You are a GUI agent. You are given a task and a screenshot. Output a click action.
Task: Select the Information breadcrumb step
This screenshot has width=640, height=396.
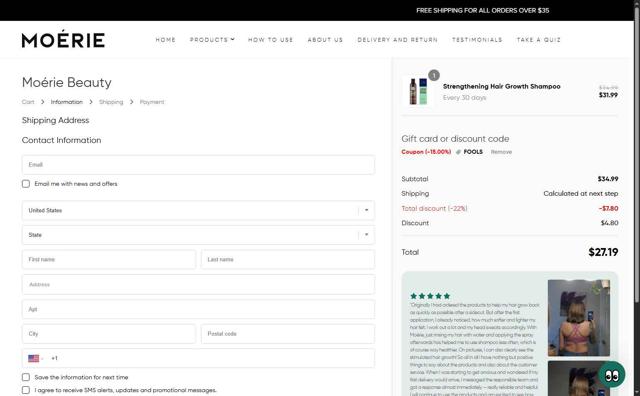point(67,102)
